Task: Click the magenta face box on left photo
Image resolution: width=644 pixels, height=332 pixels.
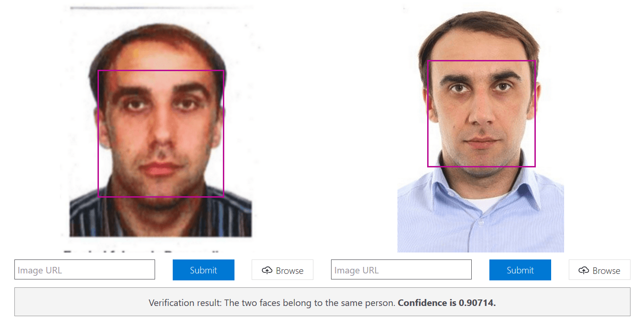Action: [161, 133]
